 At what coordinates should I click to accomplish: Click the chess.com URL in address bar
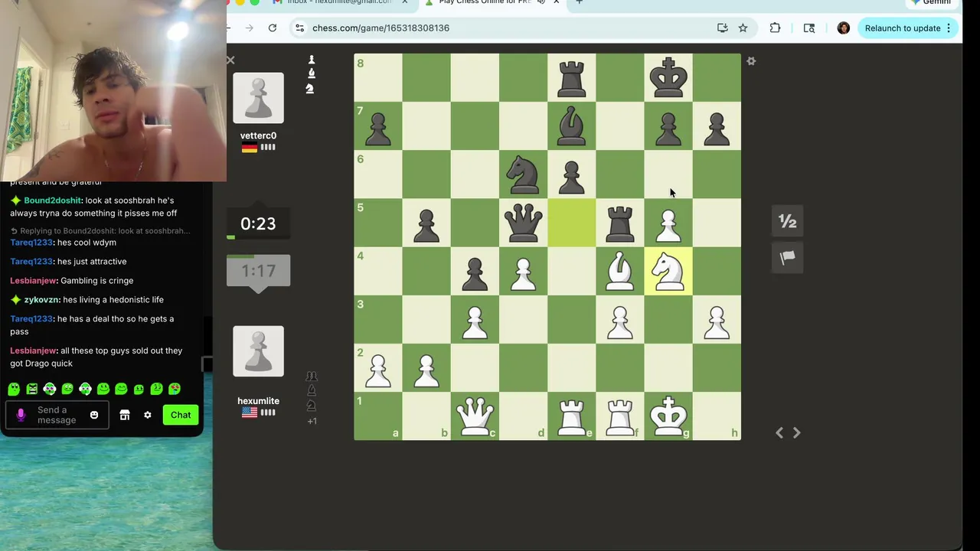(x=381, y=28)
